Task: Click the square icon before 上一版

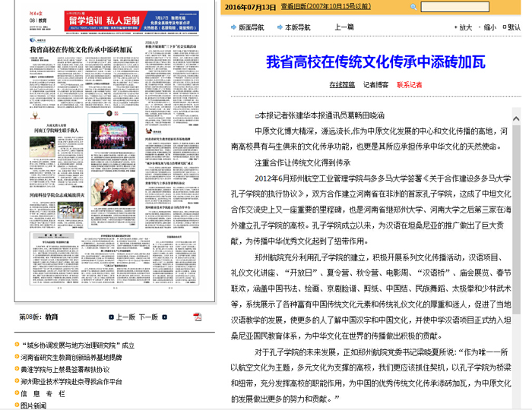Action: (x=111, y=317)
